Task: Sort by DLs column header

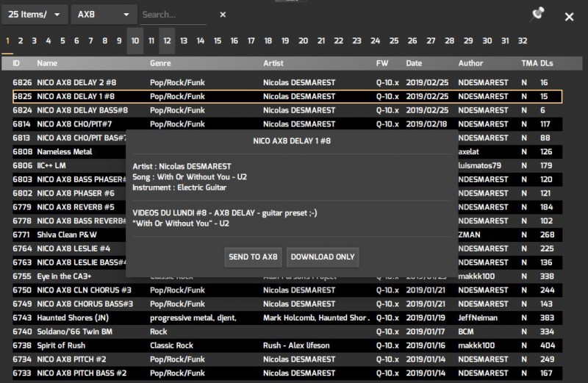Action: (x=546, y=64)
